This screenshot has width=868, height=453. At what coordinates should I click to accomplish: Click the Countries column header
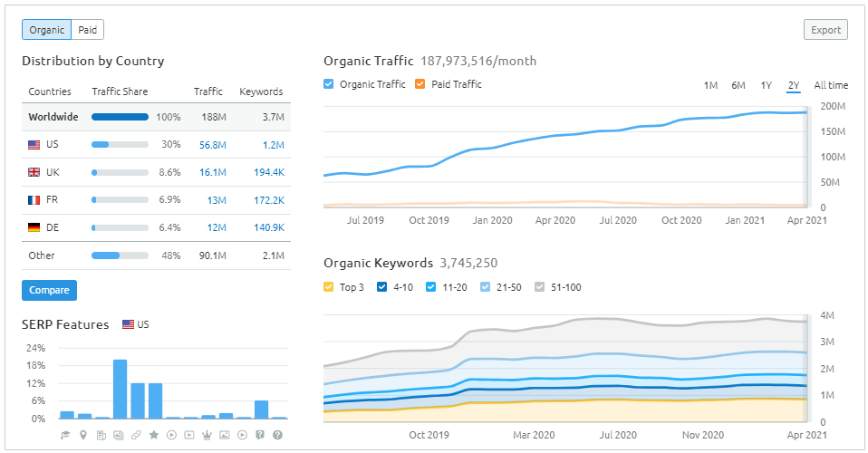tap(50, 92)
